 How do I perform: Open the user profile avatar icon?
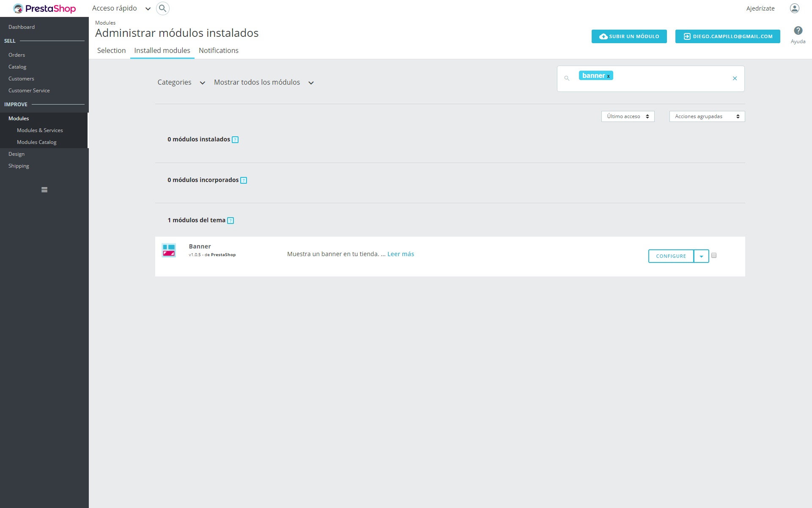pyautogui.click(x=794, y=8)
